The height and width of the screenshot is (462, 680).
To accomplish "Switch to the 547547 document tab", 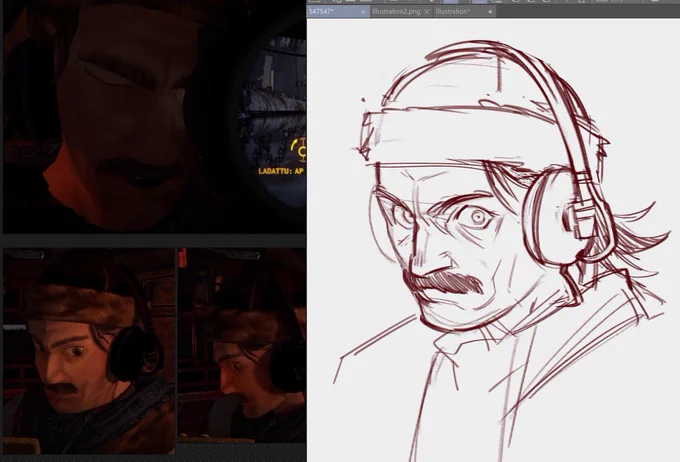I will [337, 12].
